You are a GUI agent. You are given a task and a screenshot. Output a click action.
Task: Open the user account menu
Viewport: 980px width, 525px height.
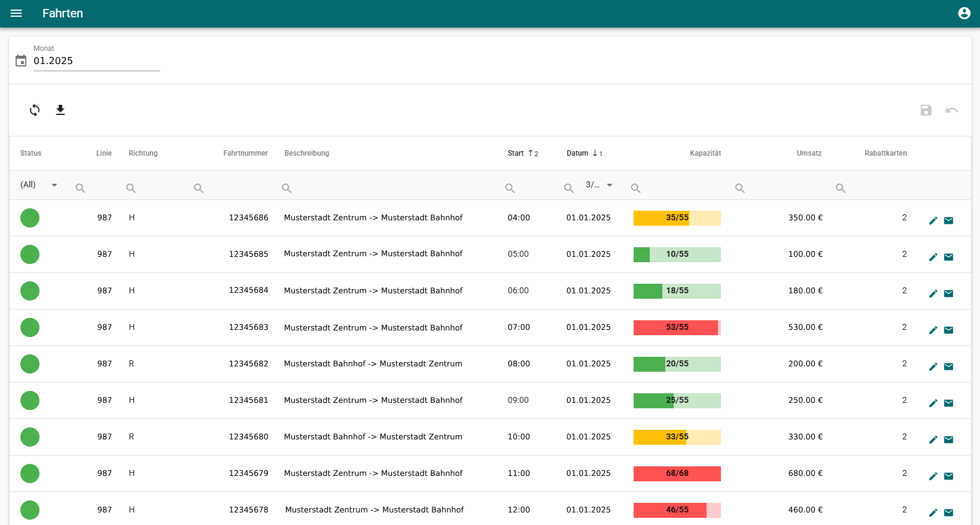[x=964, y=13]
